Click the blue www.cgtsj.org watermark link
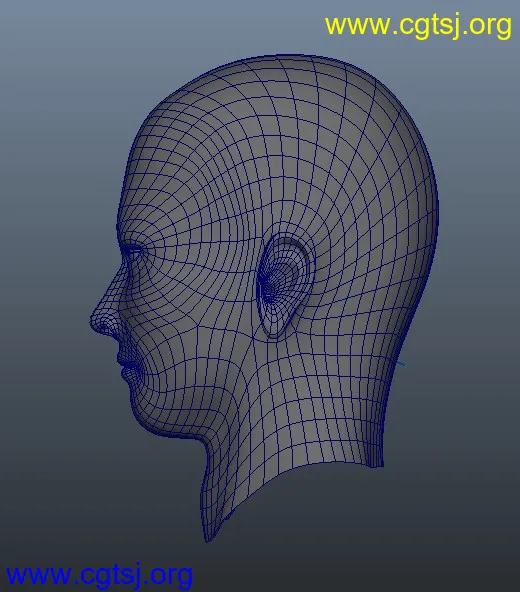520x592 pixels. (x=99, y=575)
